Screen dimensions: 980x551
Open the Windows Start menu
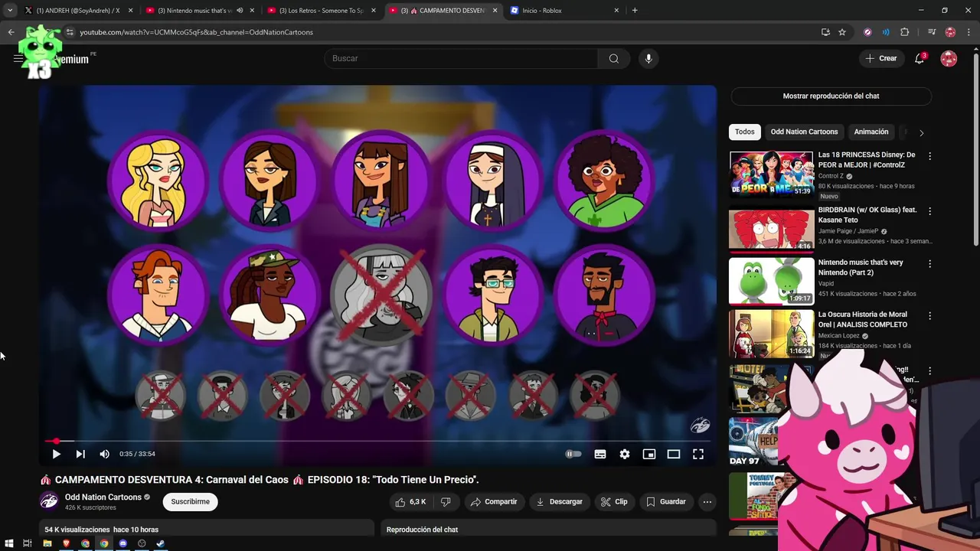(x=9, y=543)
